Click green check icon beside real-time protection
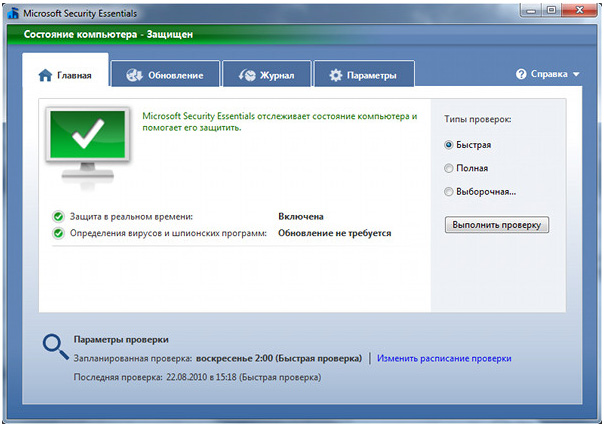The height and width of the screenshot is (424, 604). [x=58, y=216]
